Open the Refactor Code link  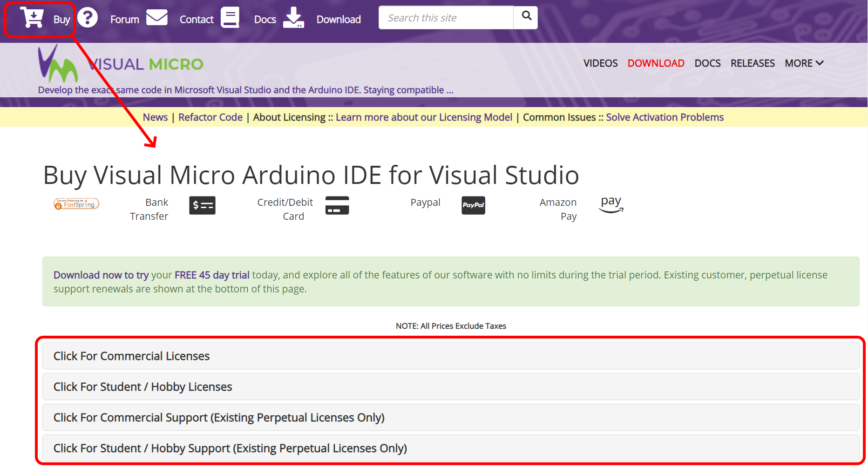(x=210, y=117)
